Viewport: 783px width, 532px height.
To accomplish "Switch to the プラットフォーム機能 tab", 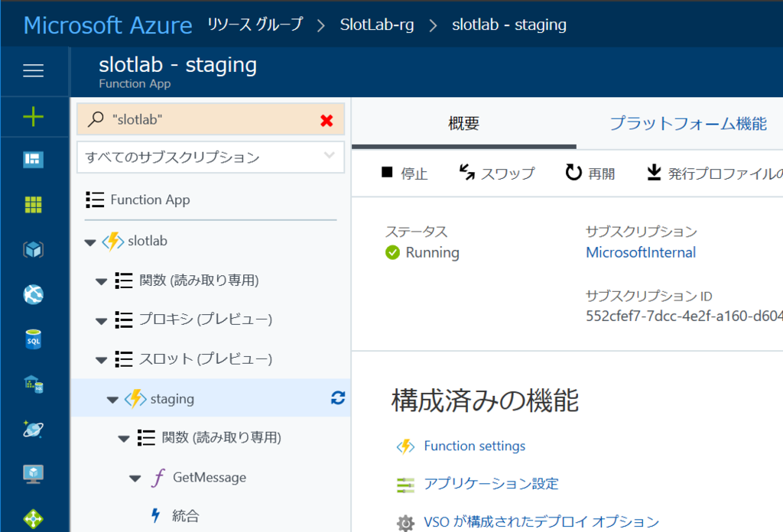I will 688,123.
